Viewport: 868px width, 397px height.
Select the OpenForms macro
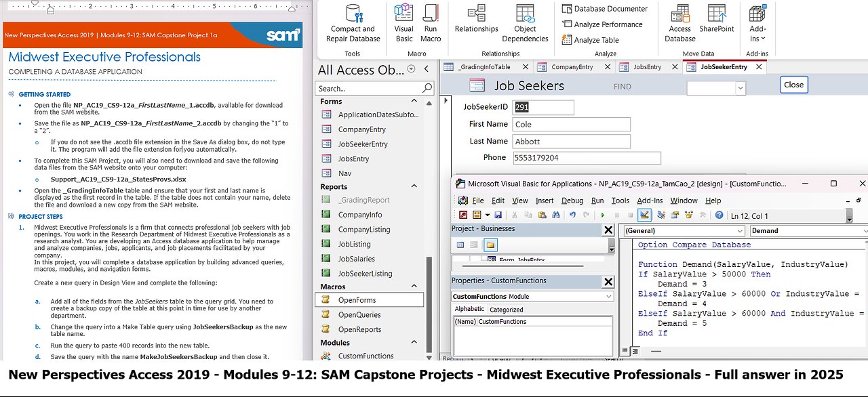point(369,300)
